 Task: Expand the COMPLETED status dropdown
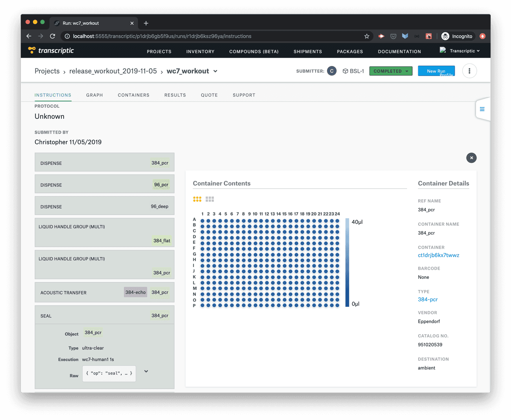click(391, 71)
